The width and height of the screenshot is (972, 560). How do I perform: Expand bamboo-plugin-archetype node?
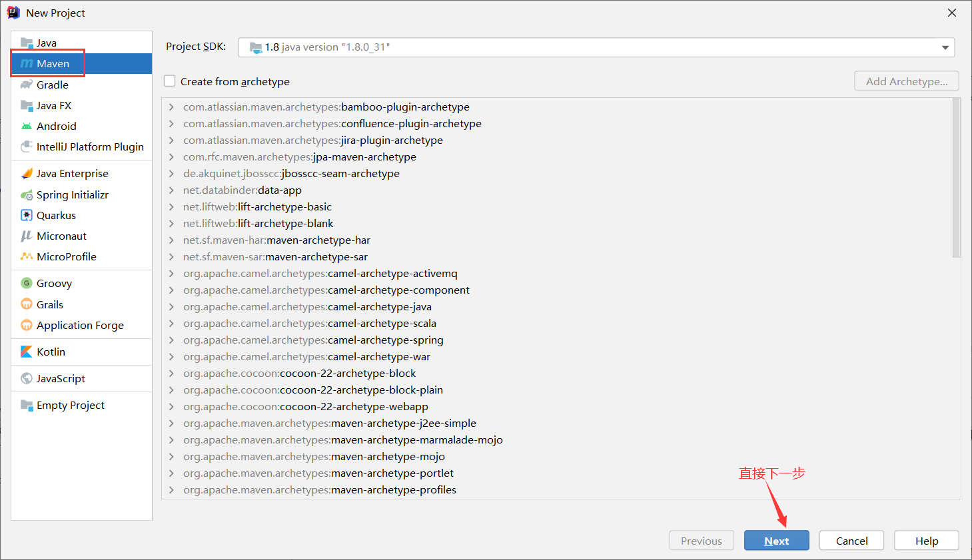click(171, 107)
